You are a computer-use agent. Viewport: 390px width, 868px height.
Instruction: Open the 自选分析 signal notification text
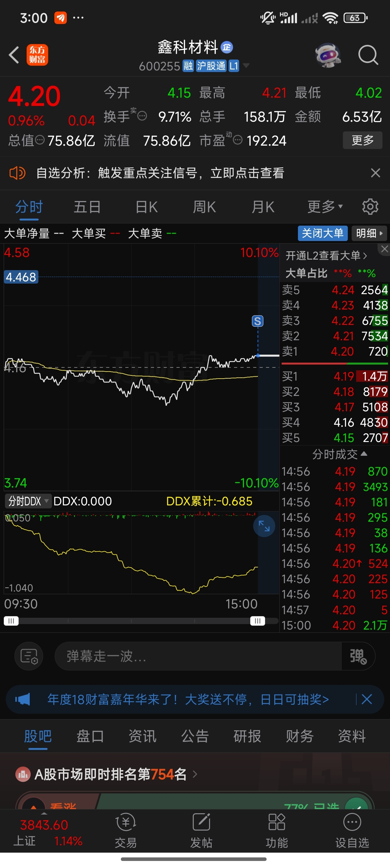pyautogui.click(x=160, y=173)
